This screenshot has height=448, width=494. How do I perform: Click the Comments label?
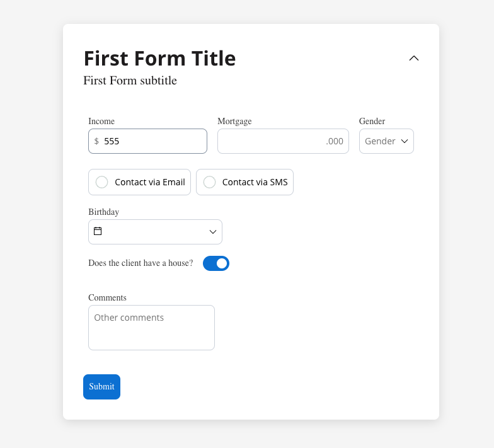tap(107, 297)
